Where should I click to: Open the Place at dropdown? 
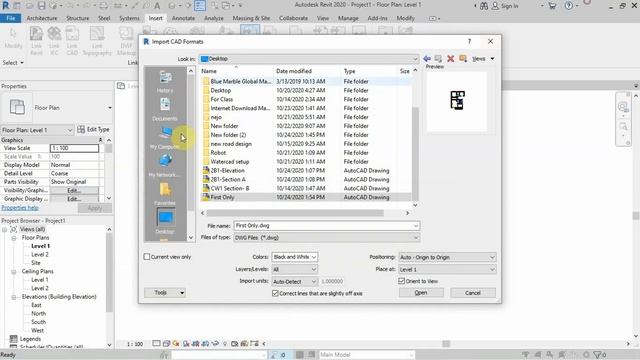(x=447, y=269)
